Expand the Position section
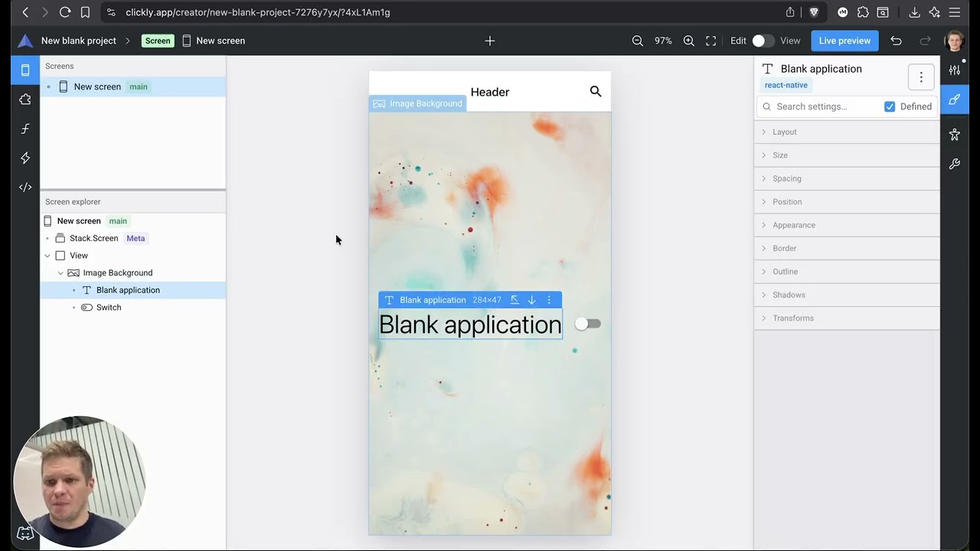Viewport: 980px width, 551px height. click(x=847, y=202)
